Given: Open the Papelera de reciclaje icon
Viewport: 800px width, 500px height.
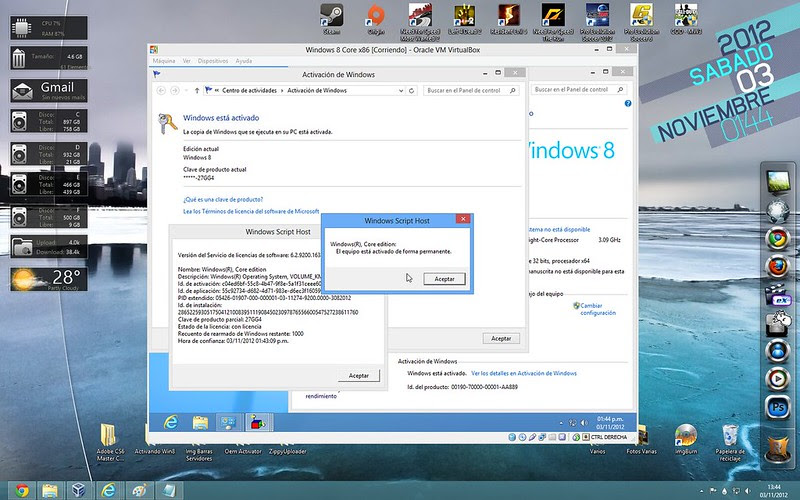Looking at the screenshot, I should tap(730, 442).
